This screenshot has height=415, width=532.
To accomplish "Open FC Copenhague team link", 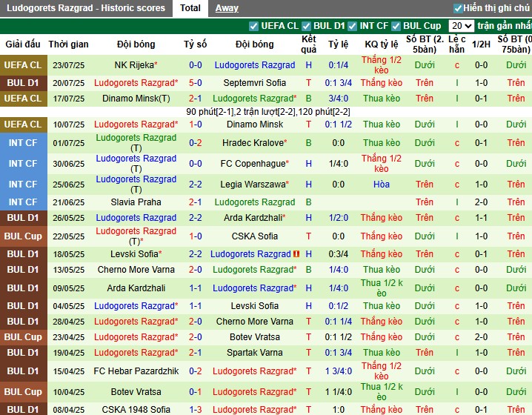I will [x=254, y=164].
